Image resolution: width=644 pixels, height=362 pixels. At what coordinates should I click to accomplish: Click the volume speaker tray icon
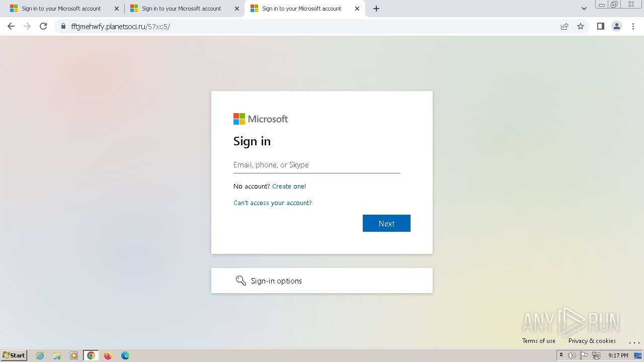point(572,355)
